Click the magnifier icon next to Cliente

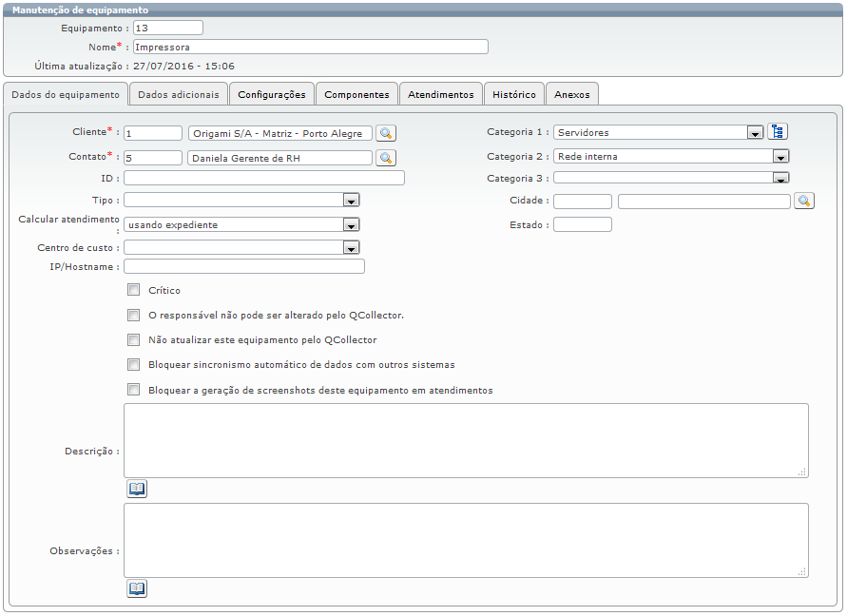[386, 133]
